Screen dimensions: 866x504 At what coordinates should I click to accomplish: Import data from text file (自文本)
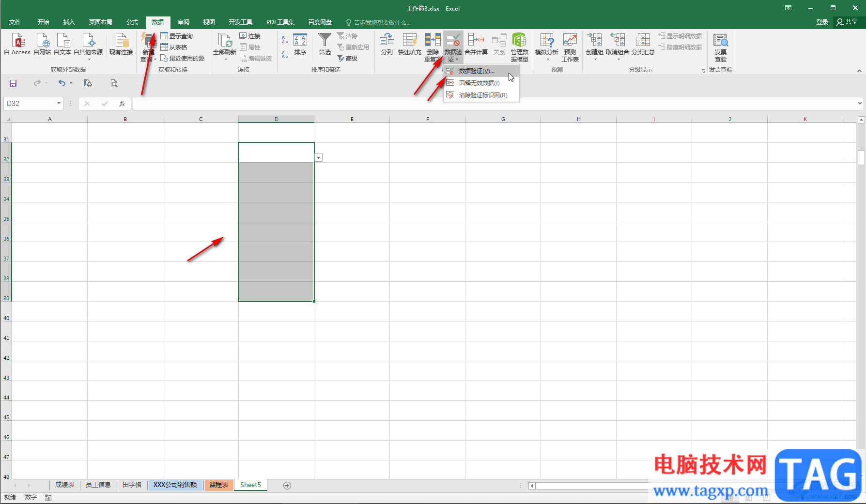[62, 44]
